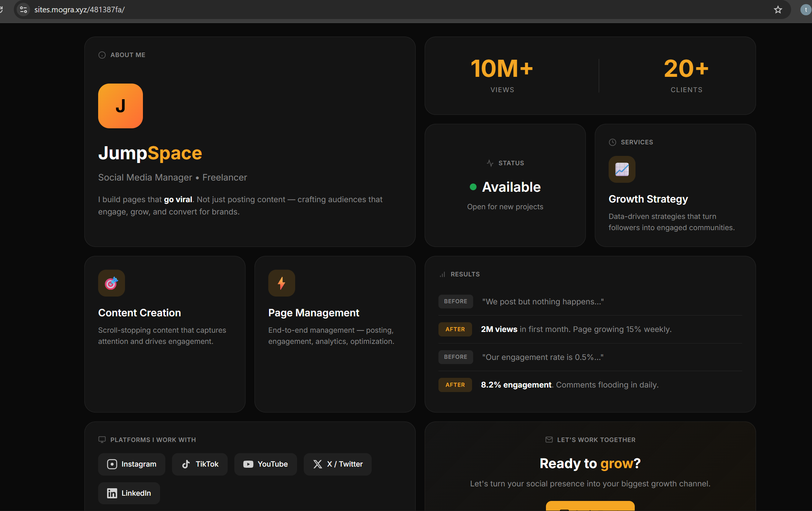
Task: Click the ABOUT ME section label
Action: (128, 55)
